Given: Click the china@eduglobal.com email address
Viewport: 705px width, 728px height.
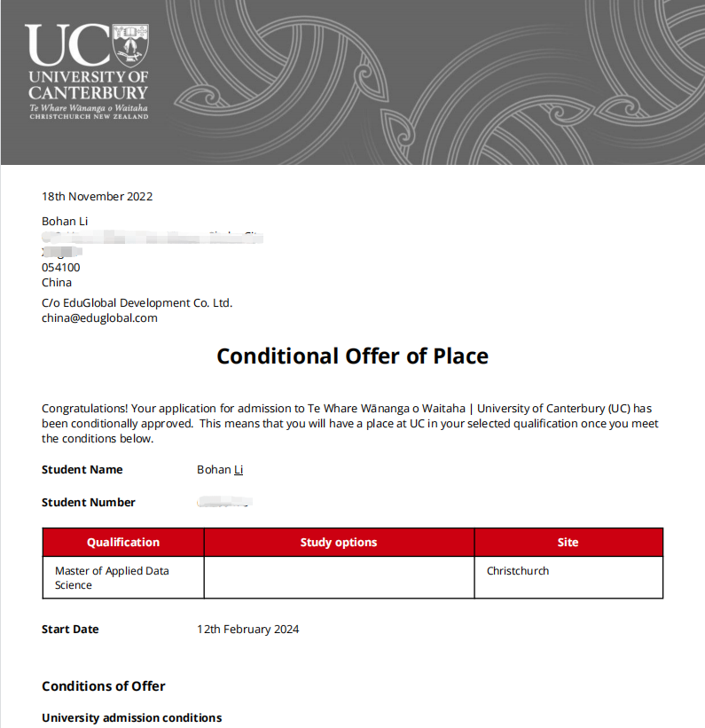Looking at the screenshot, I should pyautogui.click(x=99, y=317).
